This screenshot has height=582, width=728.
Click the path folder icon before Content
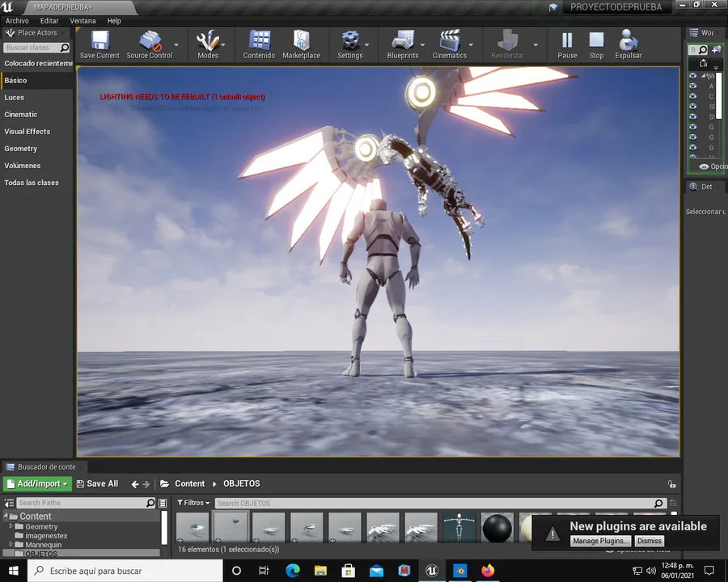click(x=164, y=483)
